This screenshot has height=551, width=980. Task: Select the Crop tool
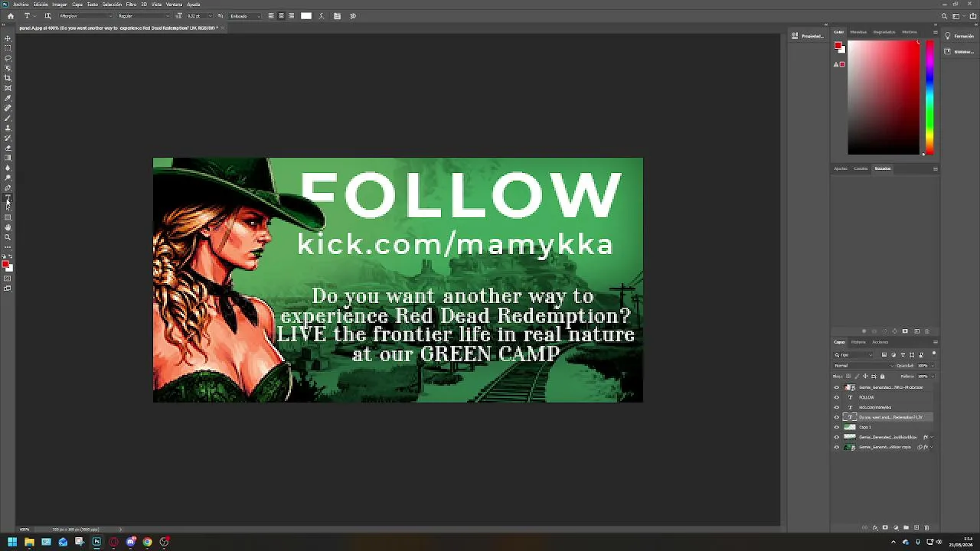pyautogui.click(x=8, y=78)
